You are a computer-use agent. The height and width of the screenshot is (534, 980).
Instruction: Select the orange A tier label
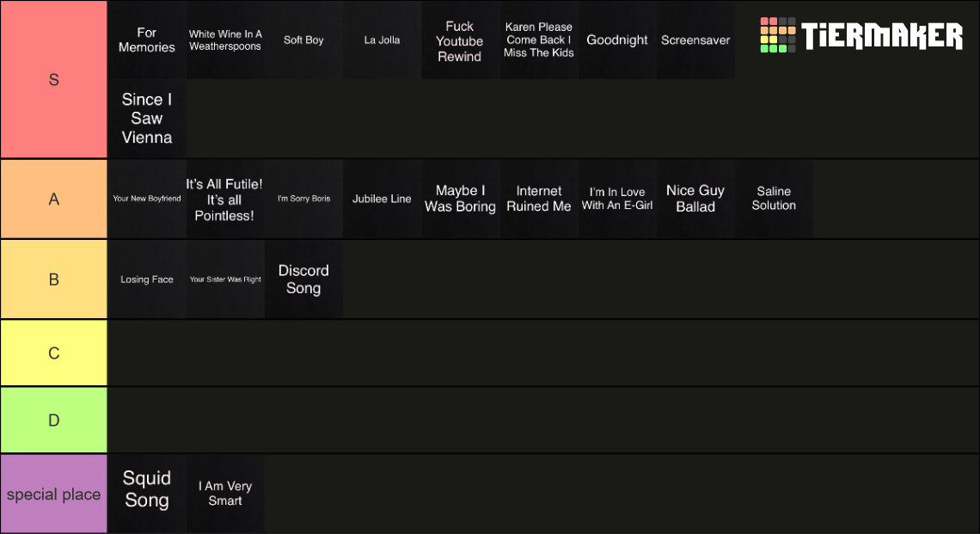(54, 199)
